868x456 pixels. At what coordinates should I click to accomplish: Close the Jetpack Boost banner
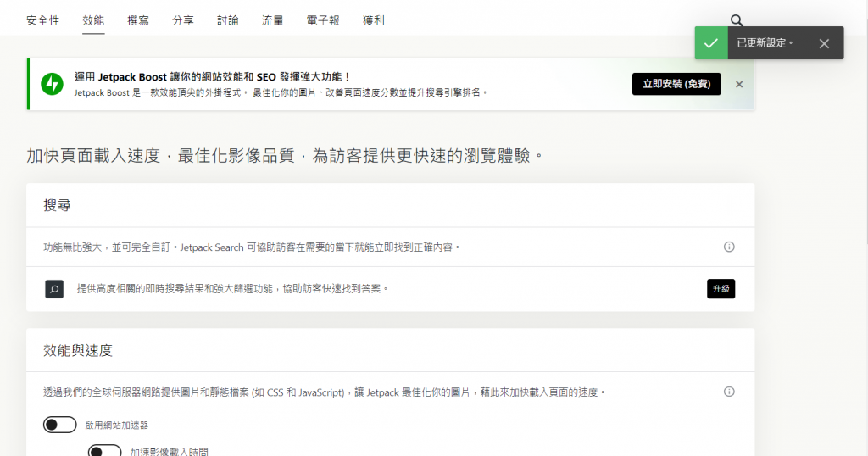pos(739,84)
